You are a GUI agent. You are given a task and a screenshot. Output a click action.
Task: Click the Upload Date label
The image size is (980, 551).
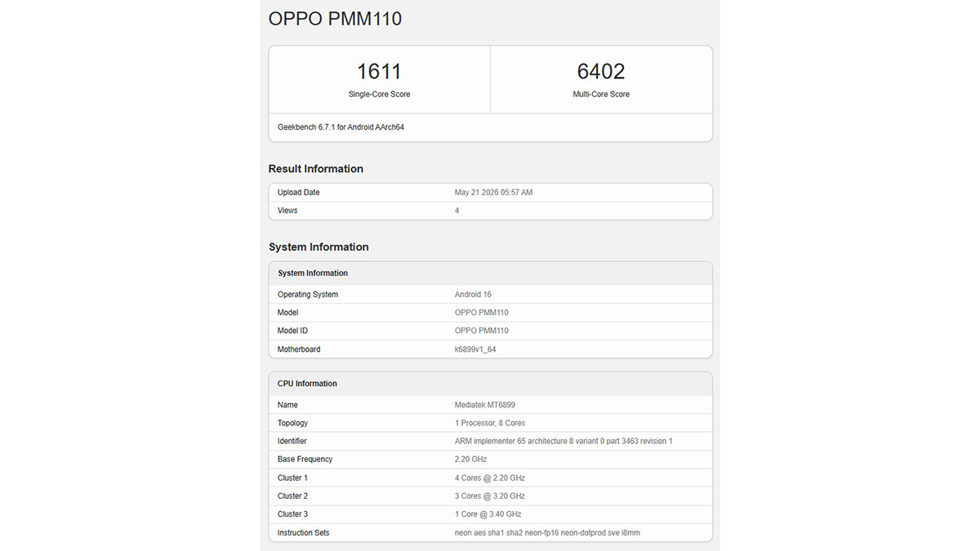click(x=299, y=193)
